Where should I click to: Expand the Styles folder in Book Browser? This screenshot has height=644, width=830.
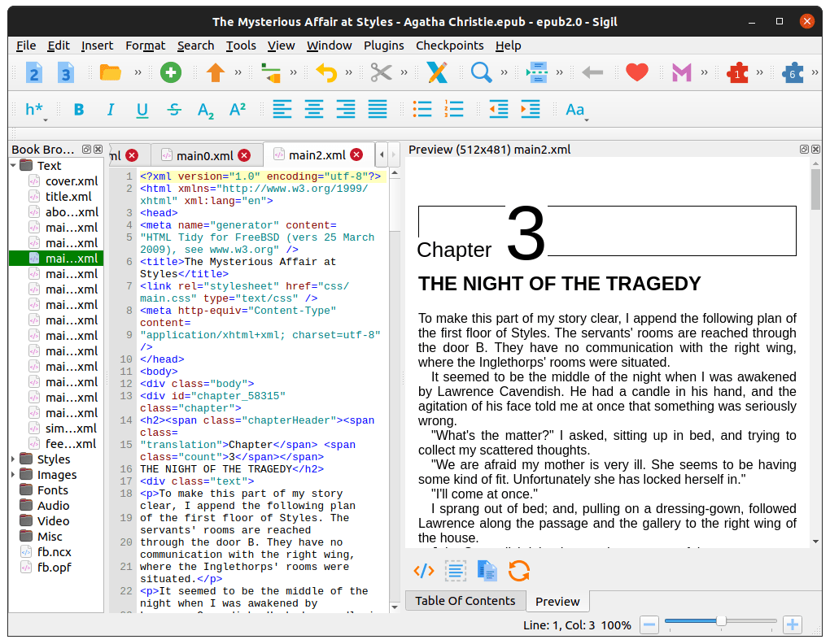coord(14,459)
